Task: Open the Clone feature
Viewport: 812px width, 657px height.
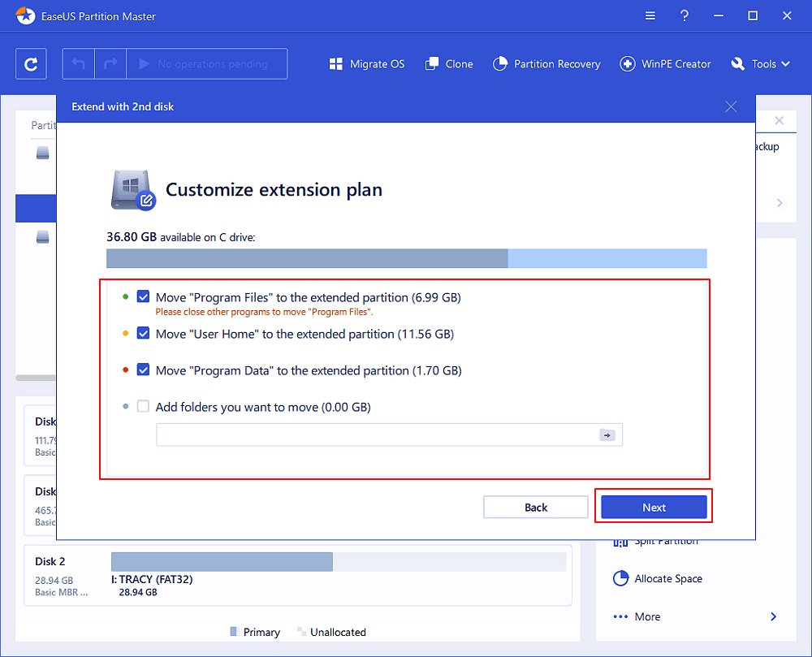Action: coord(449,64)
